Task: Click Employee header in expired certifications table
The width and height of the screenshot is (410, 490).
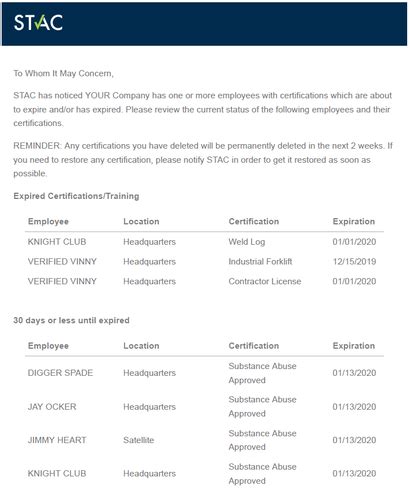Action: click(48, 222)
